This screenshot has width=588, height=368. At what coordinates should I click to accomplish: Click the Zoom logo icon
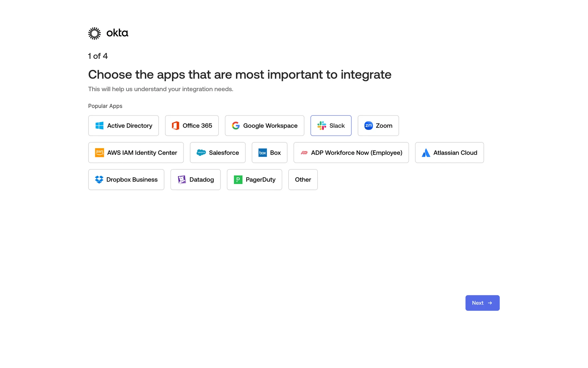pos(368,126)
